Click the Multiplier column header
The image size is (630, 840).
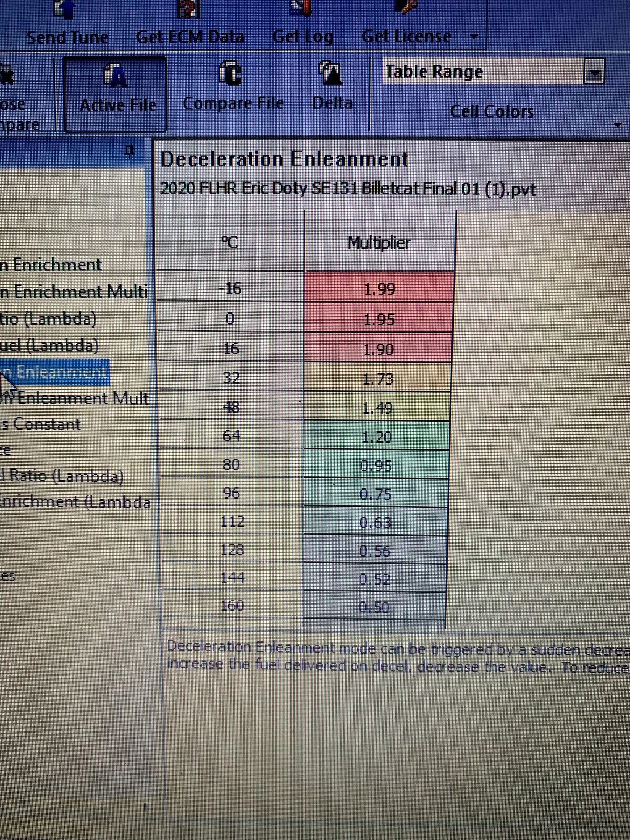(379, 243)
